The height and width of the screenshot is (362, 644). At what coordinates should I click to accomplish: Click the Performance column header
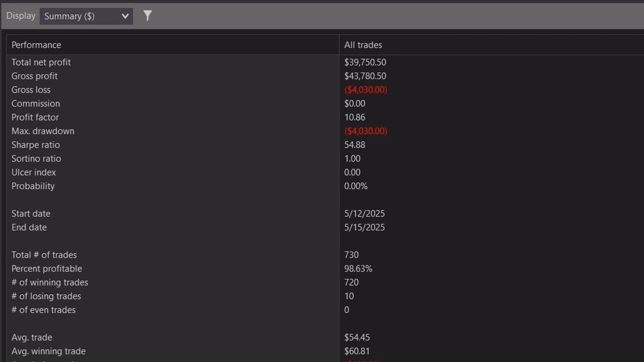click(x=36, y=45)
